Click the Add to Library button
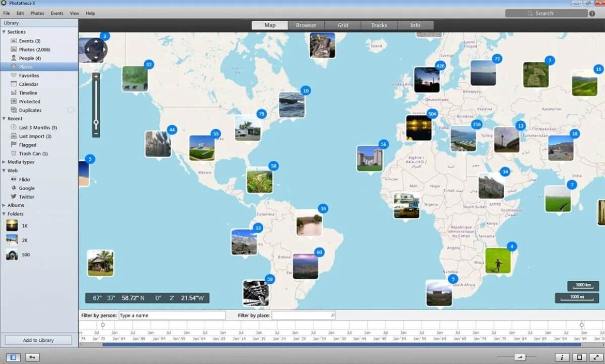Image resolution: width=605 pixels, height=364 pixels. click(x=38, y=340)
